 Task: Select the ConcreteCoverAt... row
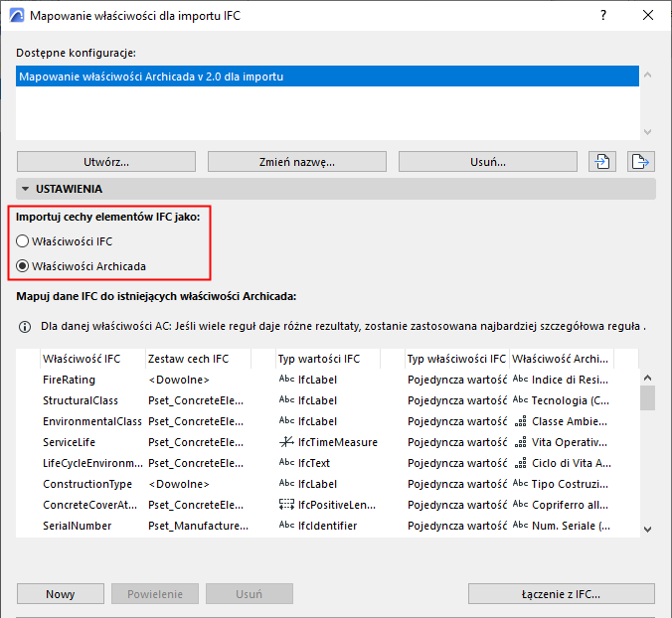click(x=327, y=505)
